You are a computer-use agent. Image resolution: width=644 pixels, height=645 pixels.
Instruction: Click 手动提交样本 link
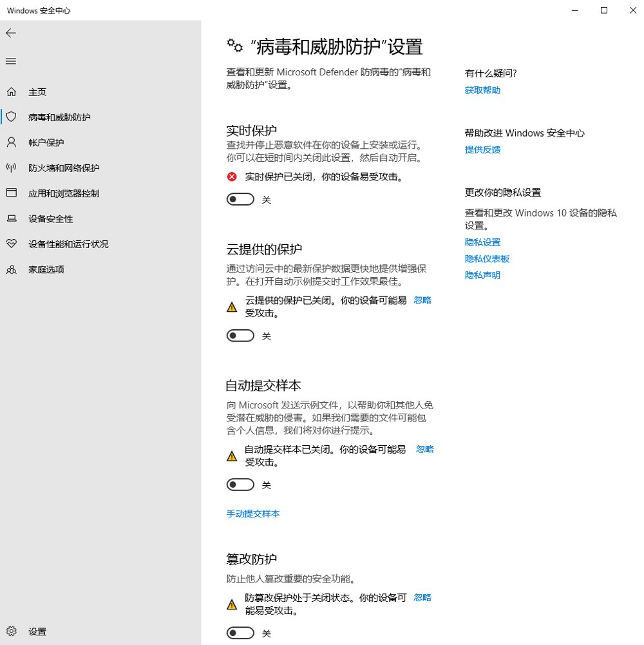(253, 514)
